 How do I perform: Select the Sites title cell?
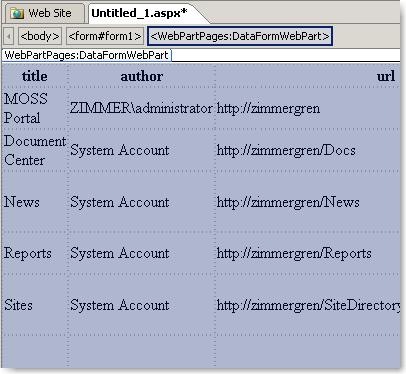tap(35, 305)
